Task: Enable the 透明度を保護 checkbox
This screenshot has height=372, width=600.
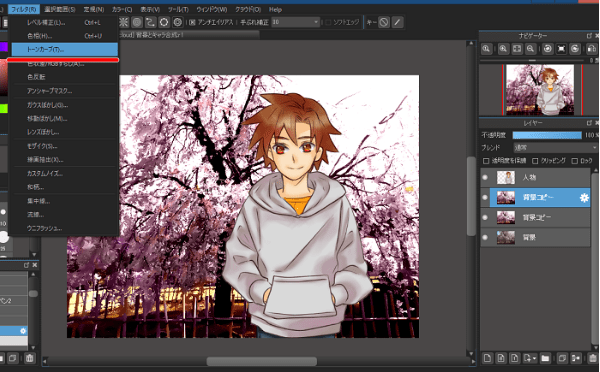Action: [486, 161]
